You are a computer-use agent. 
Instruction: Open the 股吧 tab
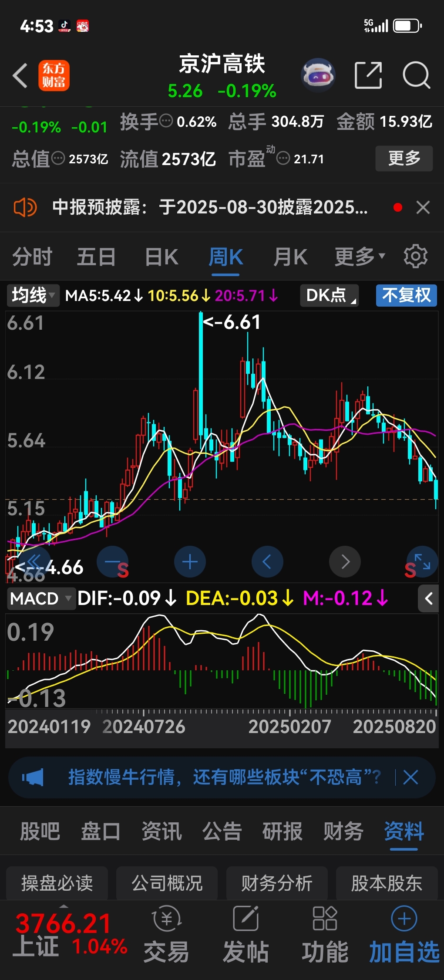click(x=40, y=831)
